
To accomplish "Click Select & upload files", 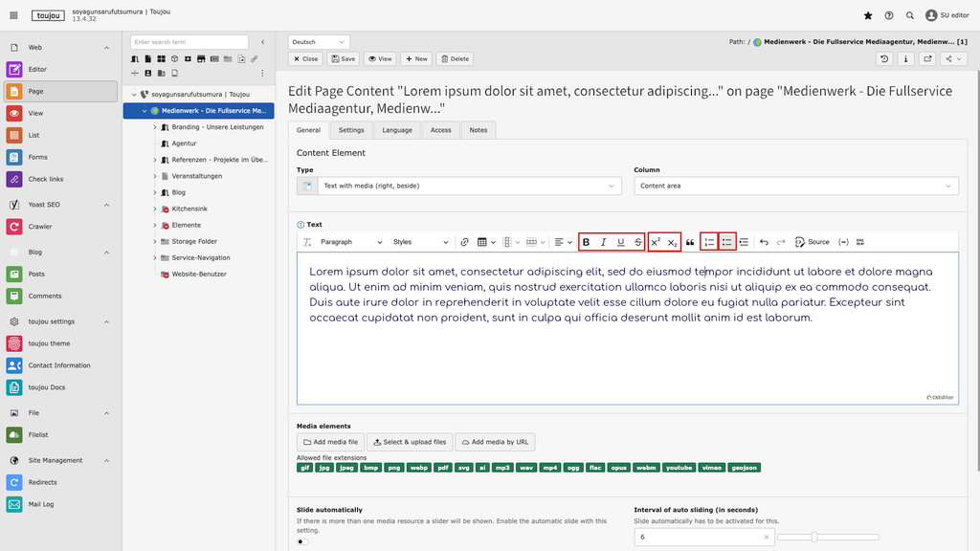I will tap(410, 442).
